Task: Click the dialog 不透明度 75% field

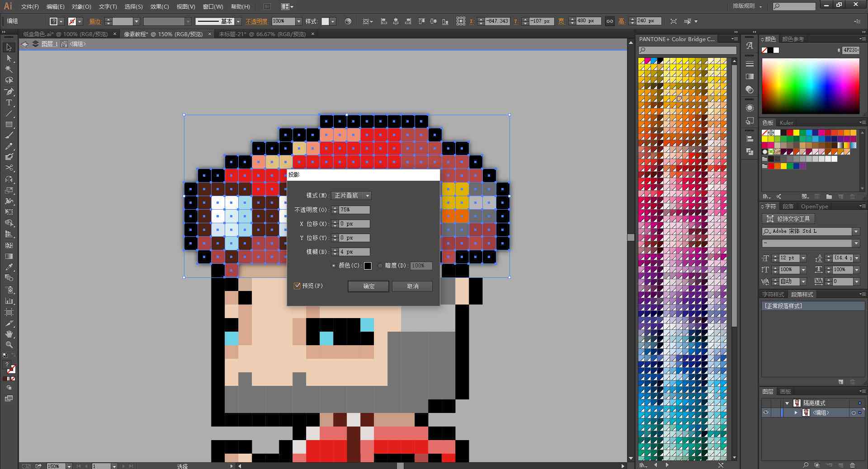Action: pos(354,210)
